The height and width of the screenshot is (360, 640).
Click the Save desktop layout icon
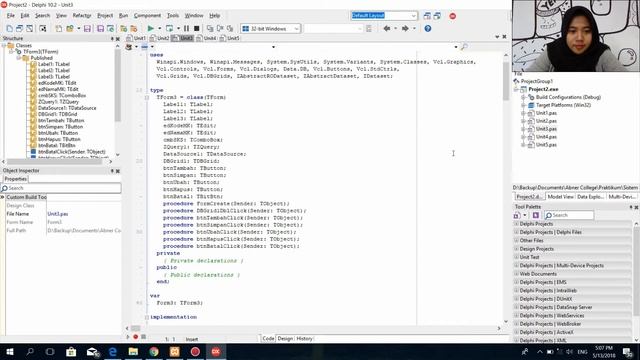click(x=427, y=16)
